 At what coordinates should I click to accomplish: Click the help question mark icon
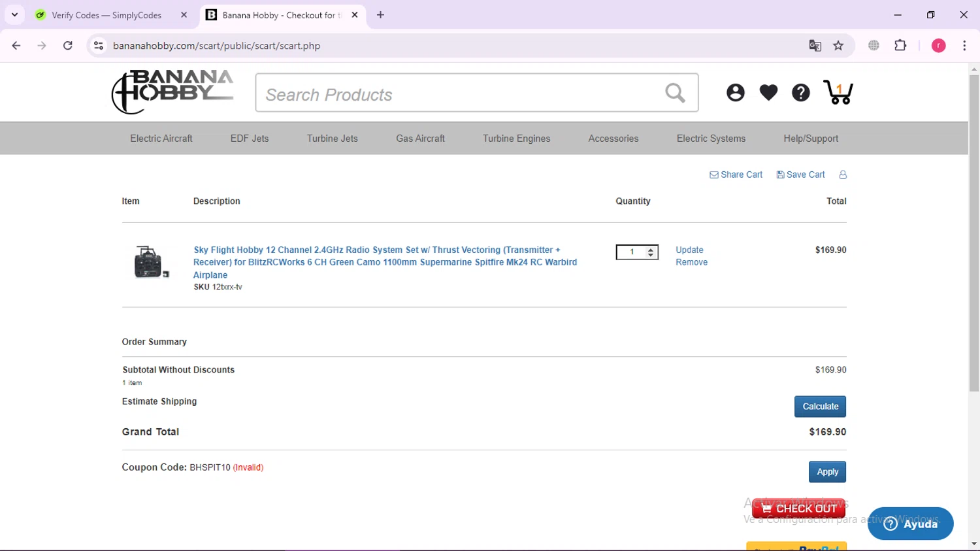800,93
